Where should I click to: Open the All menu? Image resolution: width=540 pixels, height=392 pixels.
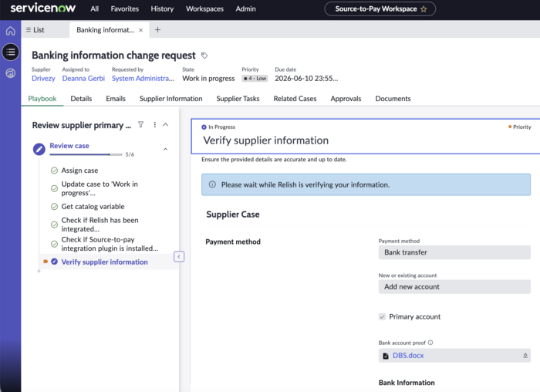[95, 9]
